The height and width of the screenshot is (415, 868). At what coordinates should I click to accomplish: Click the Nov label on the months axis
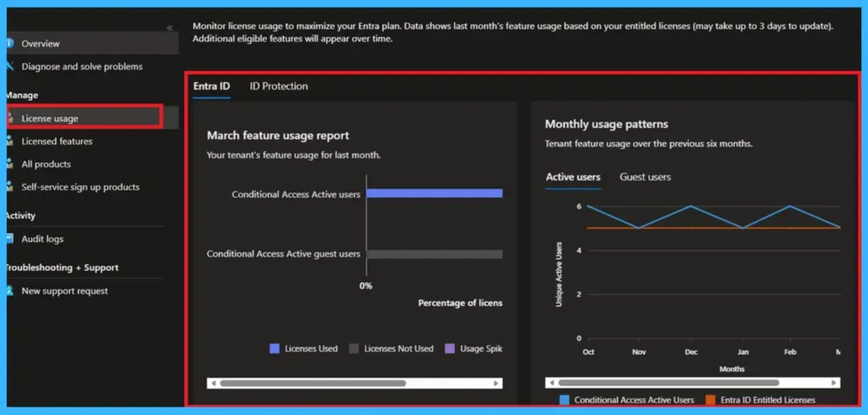tap(639, 352)
